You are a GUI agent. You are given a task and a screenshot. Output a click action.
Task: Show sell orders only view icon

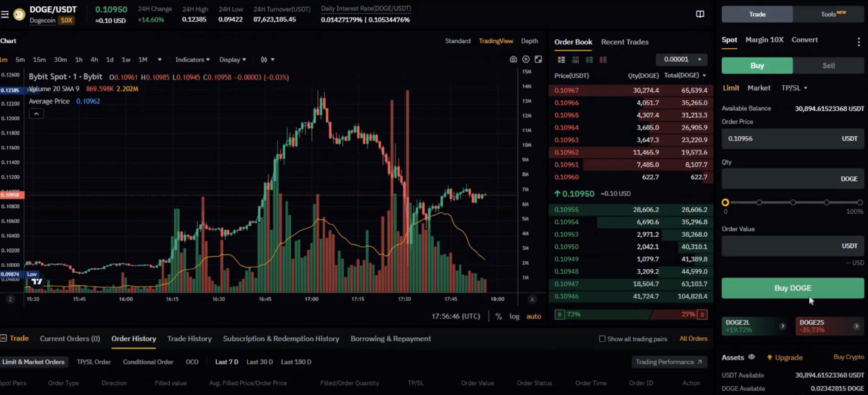tap(603, 60)
